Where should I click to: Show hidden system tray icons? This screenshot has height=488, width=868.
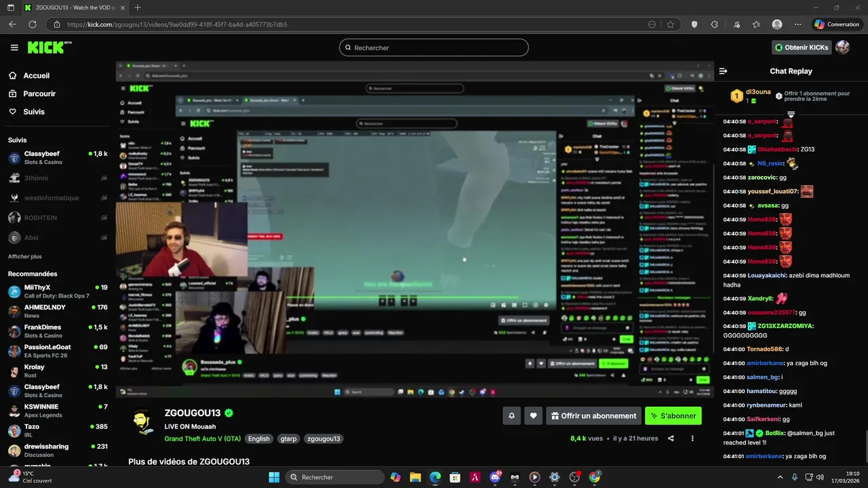tap(780, 477)
